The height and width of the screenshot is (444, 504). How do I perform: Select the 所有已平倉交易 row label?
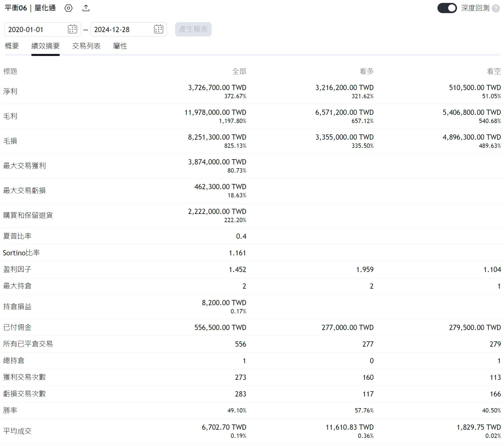28,344
